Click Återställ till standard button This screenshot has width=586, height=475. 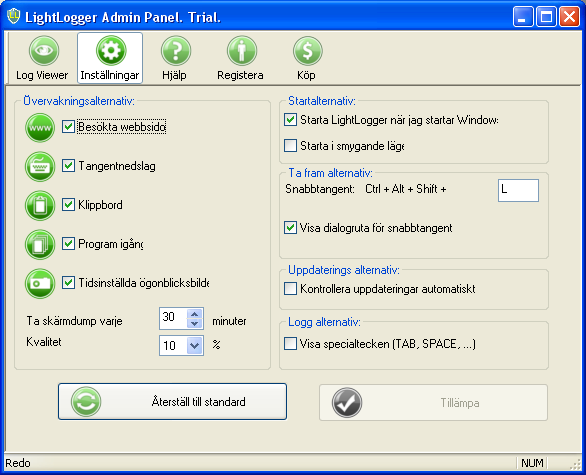[172, 402]
